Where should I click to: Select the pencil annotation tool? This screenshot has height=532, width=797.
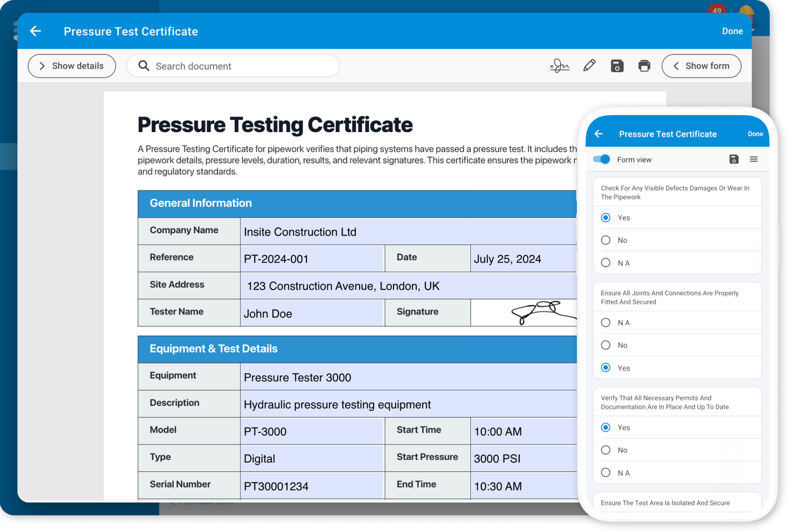click(589, 65)
